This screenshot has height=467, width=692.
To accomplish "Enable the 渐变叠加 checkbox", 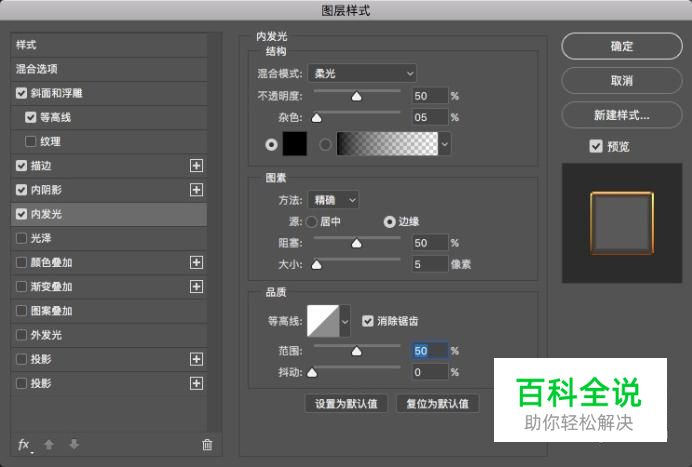I will (21, 286).
